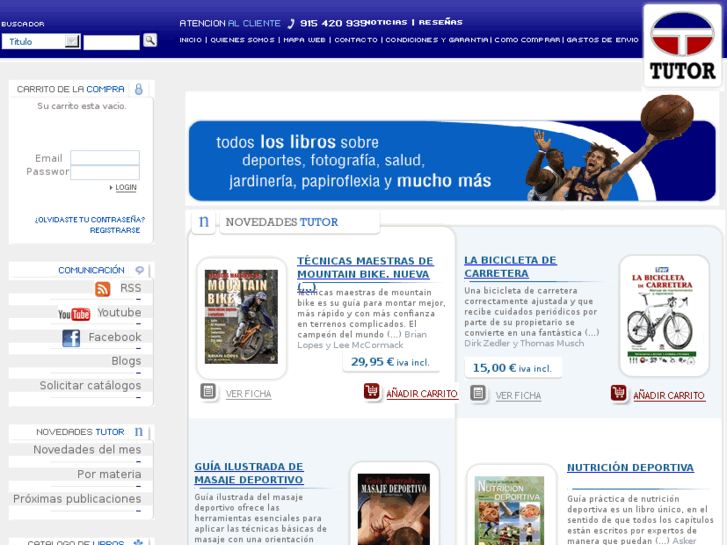The image size is (727, 545).
Task: Open Como Comprar page
Action: 527,40
